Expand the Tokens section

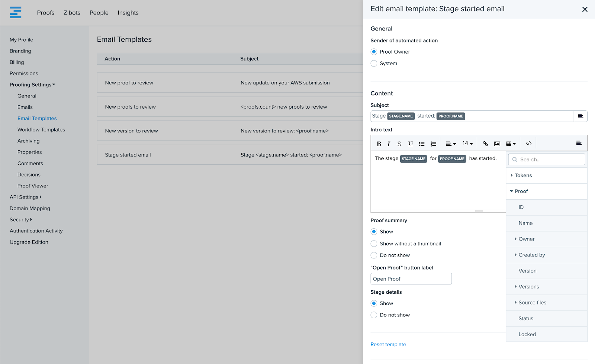point(523,175)
